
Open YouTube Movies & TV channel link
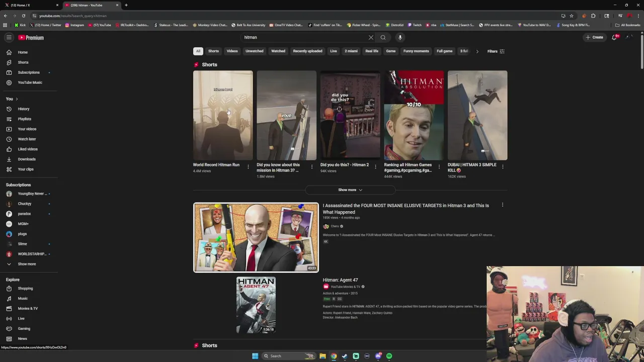tap(345, 287)
